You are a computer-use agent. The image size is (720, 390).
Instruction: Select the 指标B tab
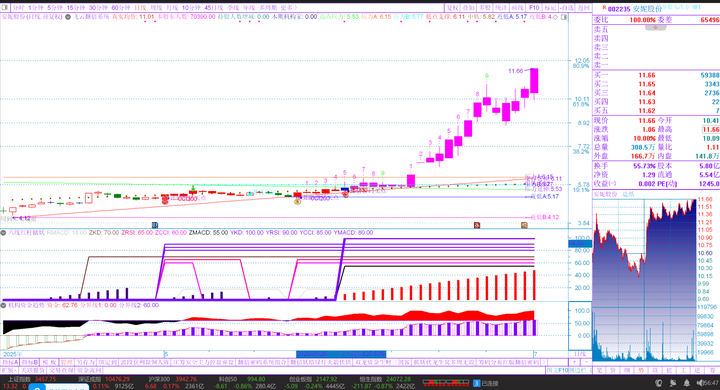(x=30, y=362)
